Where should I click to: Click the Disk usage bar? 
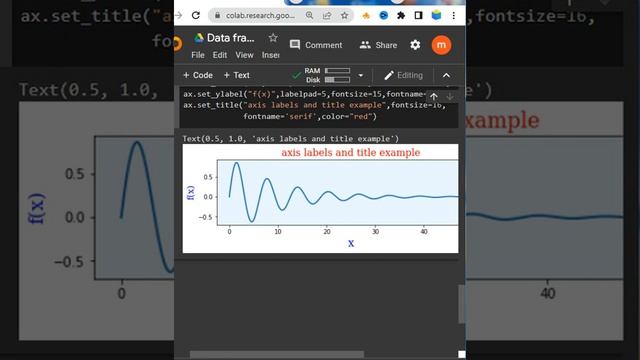(337, 80)
